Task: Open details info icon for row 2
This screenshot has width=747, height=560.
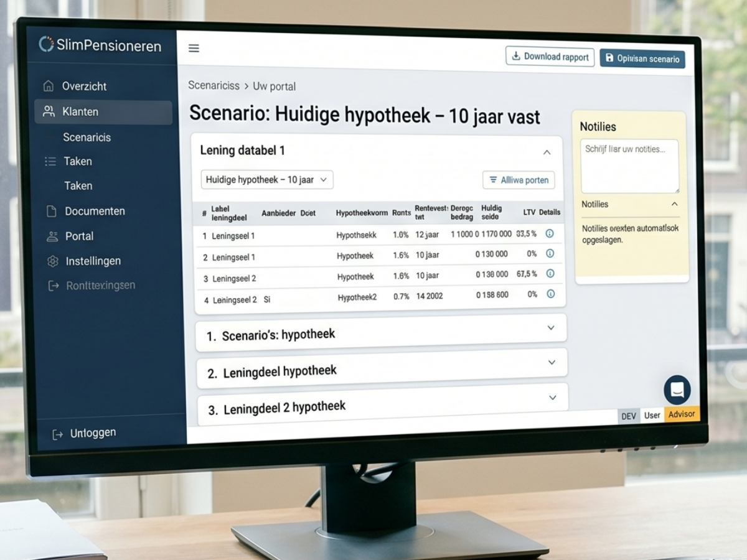Action: click(x=550, y=253)
